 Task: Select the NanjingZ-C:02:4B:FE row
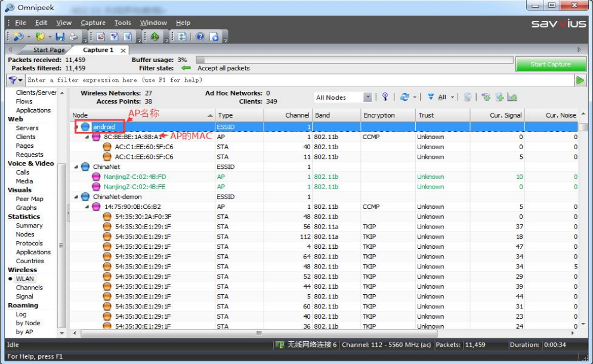(324, 187)
